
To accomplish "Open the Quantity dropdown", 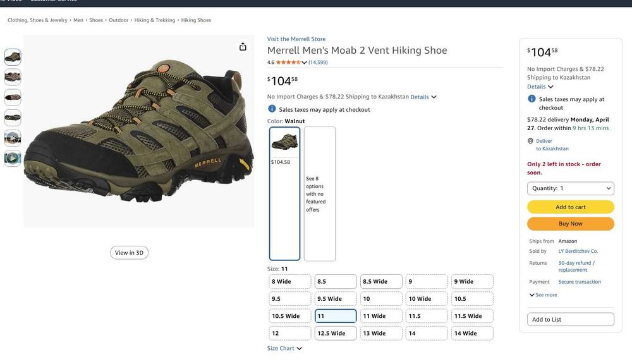I will pyautogui.click(x=570, y=188).
